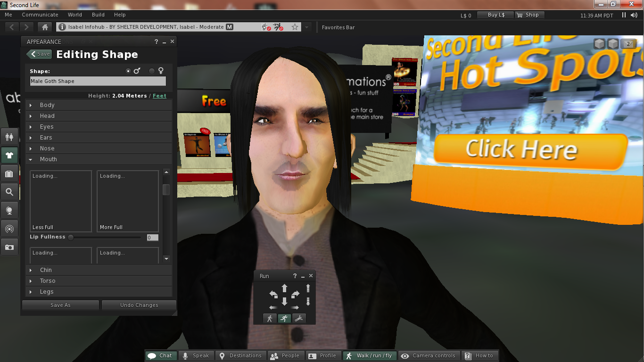644x362 pixels.
Task: Click the Lip Fullness slider handle
Action: 71,238
